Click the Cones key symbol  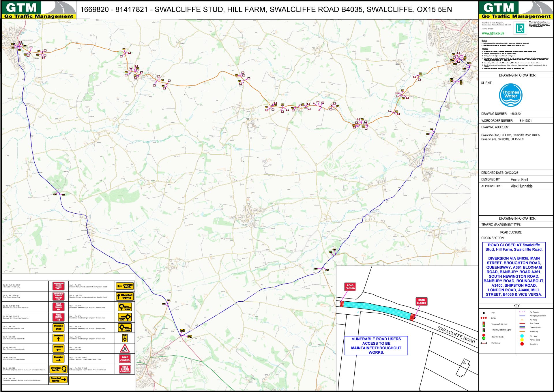[x=484, y=318]
